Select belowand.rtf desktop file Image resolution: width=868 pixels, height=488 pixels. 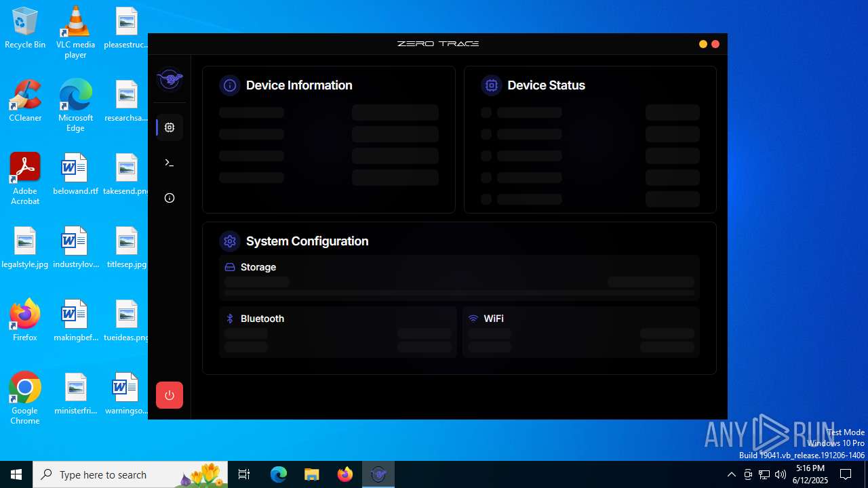75,174
